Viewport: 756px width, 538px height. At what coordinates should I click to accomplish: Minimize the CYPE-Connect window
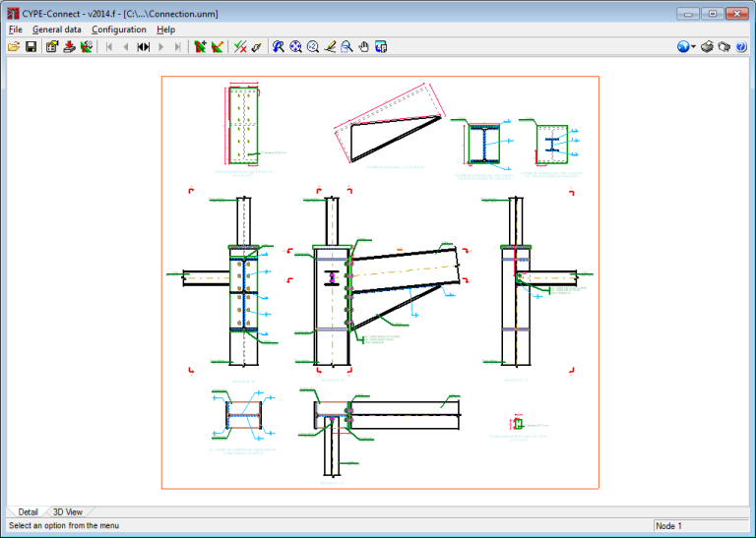(x=688, y=14)
